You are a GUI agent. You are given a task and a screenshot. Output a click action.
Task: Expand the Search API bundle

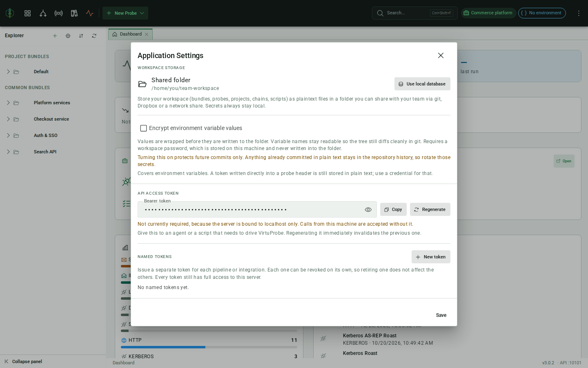coord(8,152)
